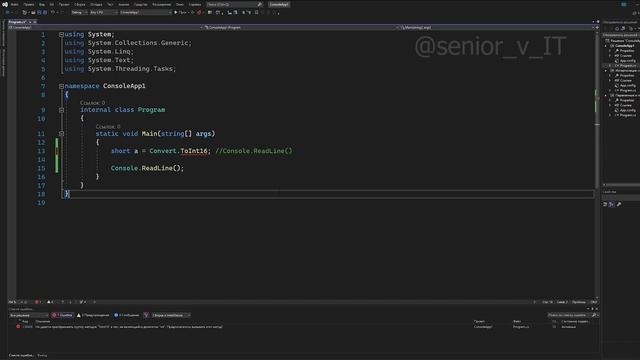This screenshot has width=640, height=360.
Task: Click the Console.ReadLine(); statement on line 15
Action: coord(147,168)
